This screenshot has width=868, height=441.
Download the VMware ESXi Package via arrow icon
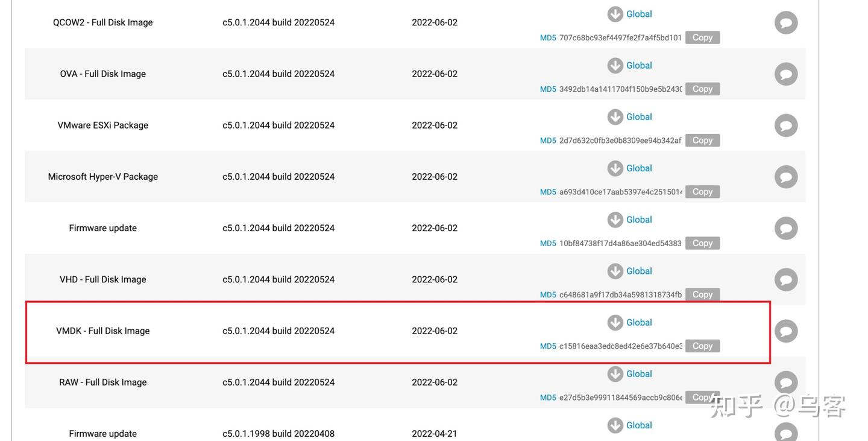tap(615, 116)
